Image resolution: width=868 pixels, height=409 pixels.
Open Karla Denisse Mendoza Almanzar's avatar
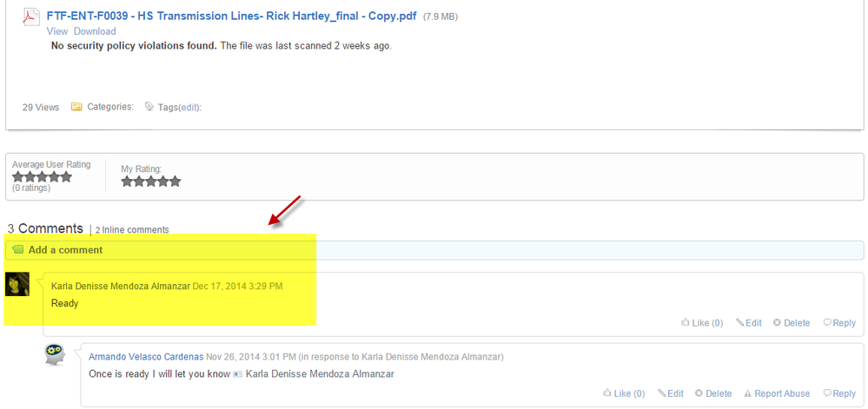click(17, 284)
